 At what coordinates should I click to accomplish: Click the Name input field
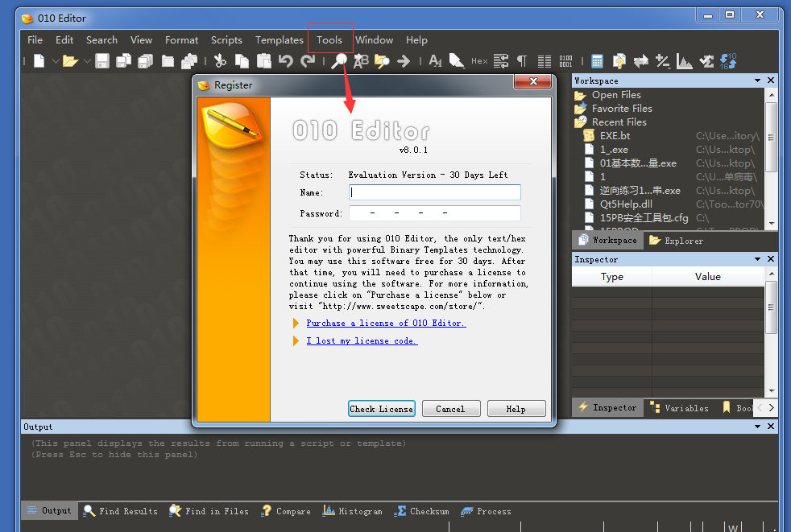435,192
